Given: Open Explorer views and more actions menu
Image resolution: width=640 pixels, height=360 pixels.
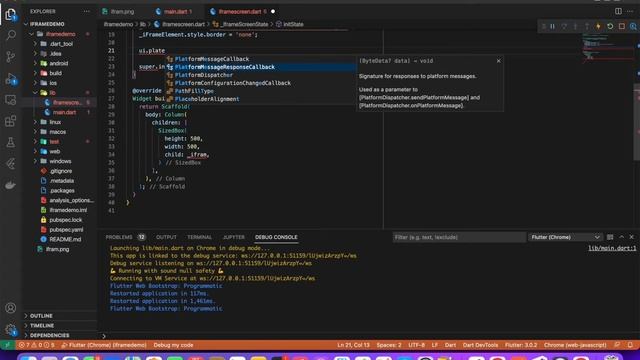Looking at the screenshot, I should pyautogui.click(x=87, y=11).
